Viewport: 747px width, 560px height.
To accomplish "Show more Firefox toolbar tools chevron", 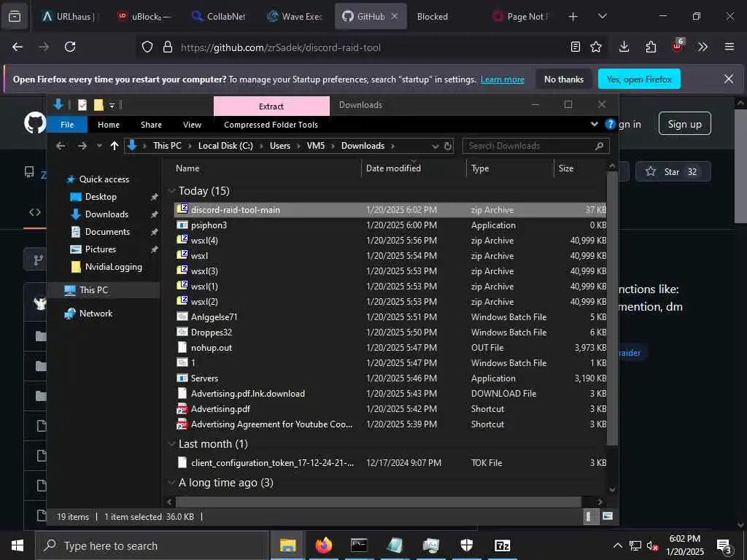I will click(x=703, y=47).
